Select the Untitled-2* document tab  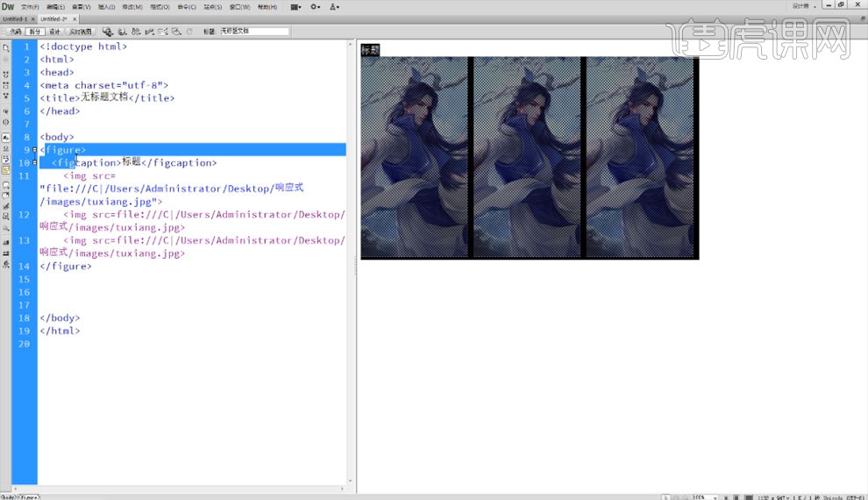click(53, 18)
